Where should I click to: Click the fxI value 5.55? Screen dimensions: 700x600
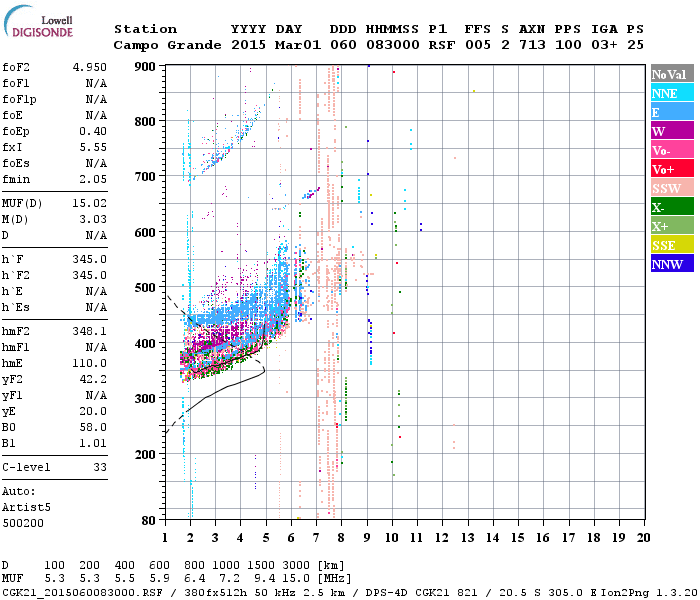93,147
